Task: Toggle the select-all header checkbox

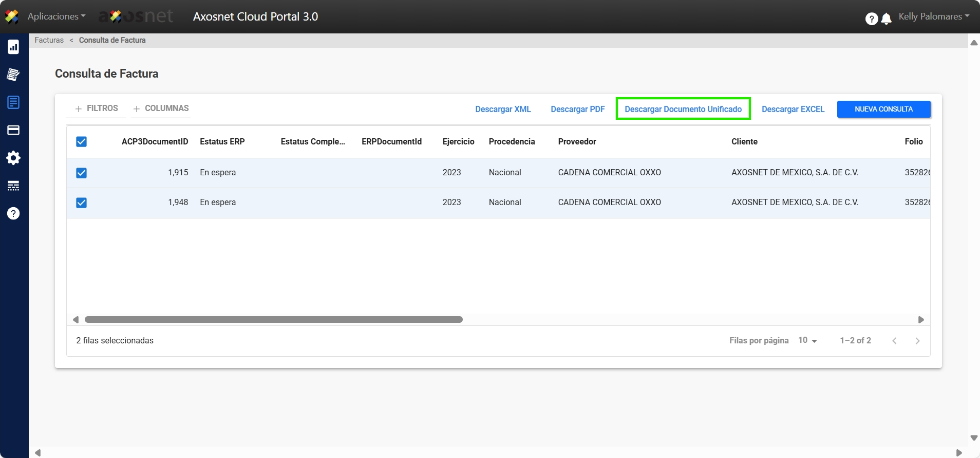Action: coord(81,142)
